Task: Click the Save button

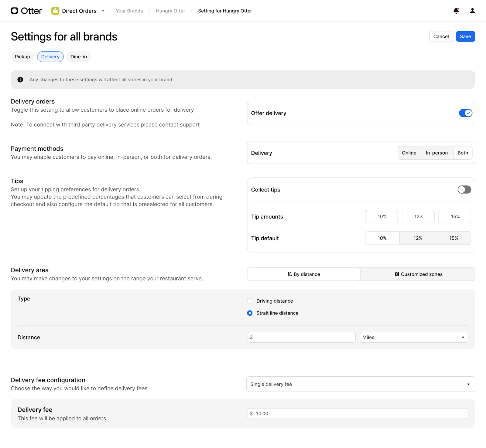Action: pyautogui.click(x=465, y=36)
